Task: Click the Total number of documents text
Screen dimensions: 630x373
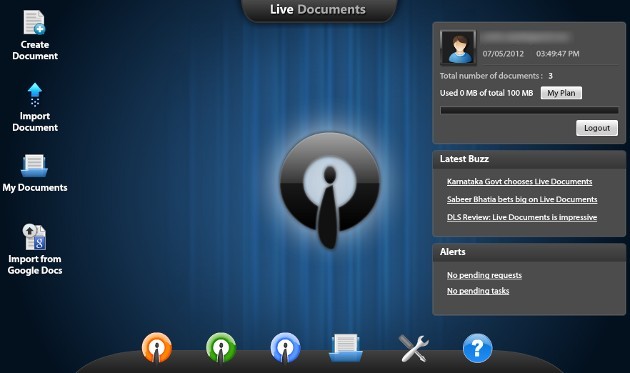Action: coord(491,76)
